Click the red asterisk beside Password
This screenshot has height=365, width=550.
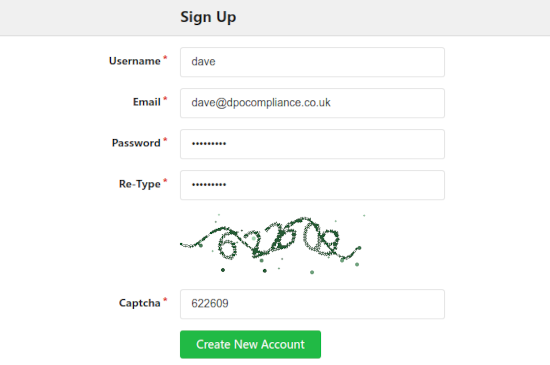coord(165,140)
